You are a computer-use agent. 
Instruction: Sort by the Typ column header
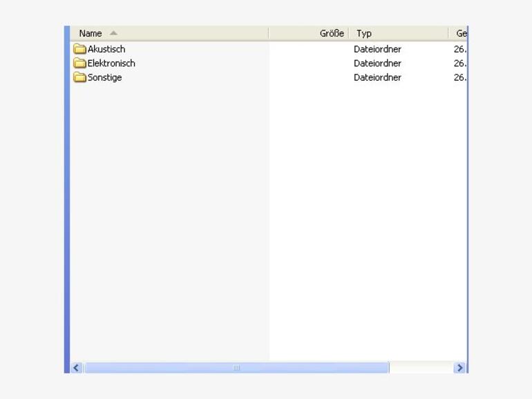pyautogui.click(x=399, y=33)
